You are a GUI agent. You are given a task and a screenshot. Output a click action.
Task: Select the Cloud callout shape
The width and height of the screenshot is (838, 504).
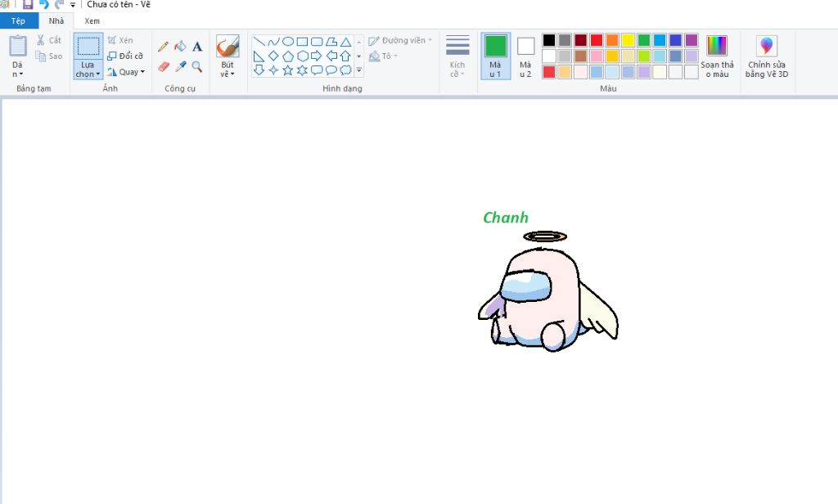[x=346, y=70]
